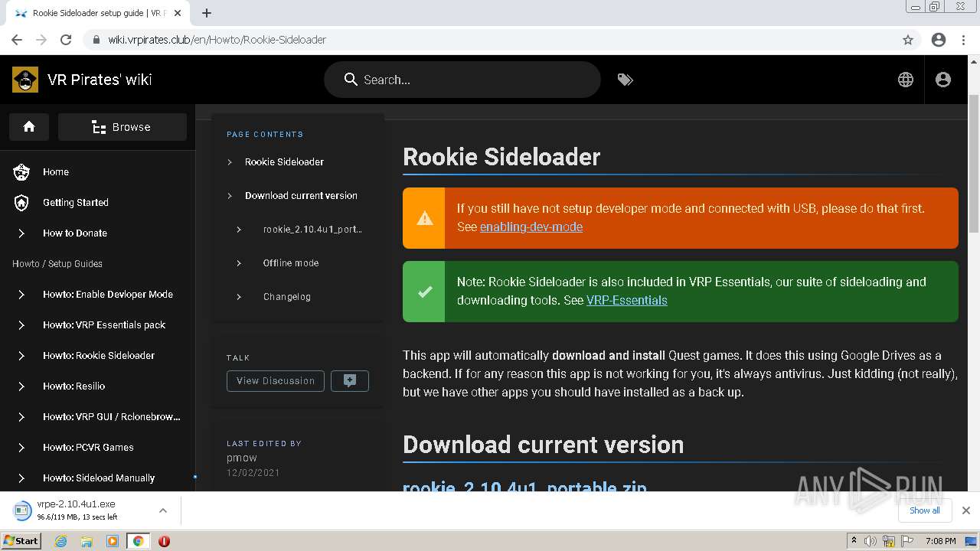Viewport: 980px width, 551px height.
Task: Follow the enabling-dev-mode link
Action: (x=531, y=227)
